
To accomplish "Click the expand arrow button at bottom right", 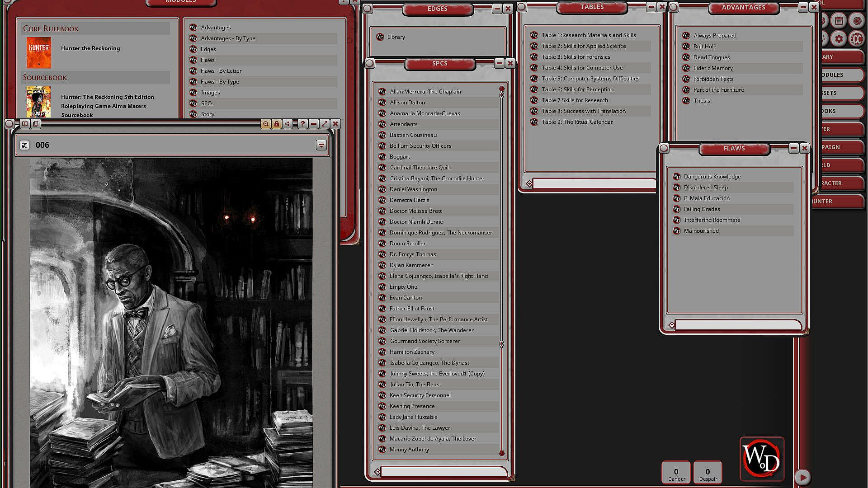I will click(802, 477).
